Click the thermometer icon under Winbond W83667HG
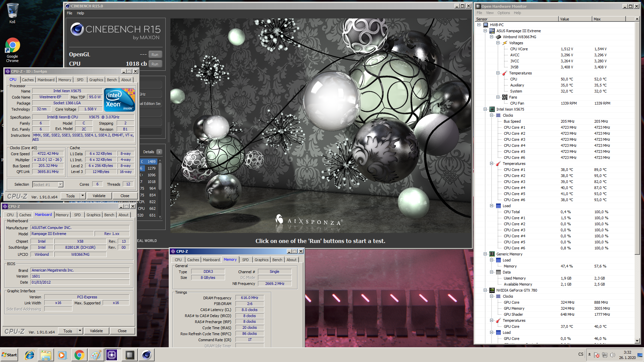The height and width of the screenshot is (362, 644). pos(504,73)
